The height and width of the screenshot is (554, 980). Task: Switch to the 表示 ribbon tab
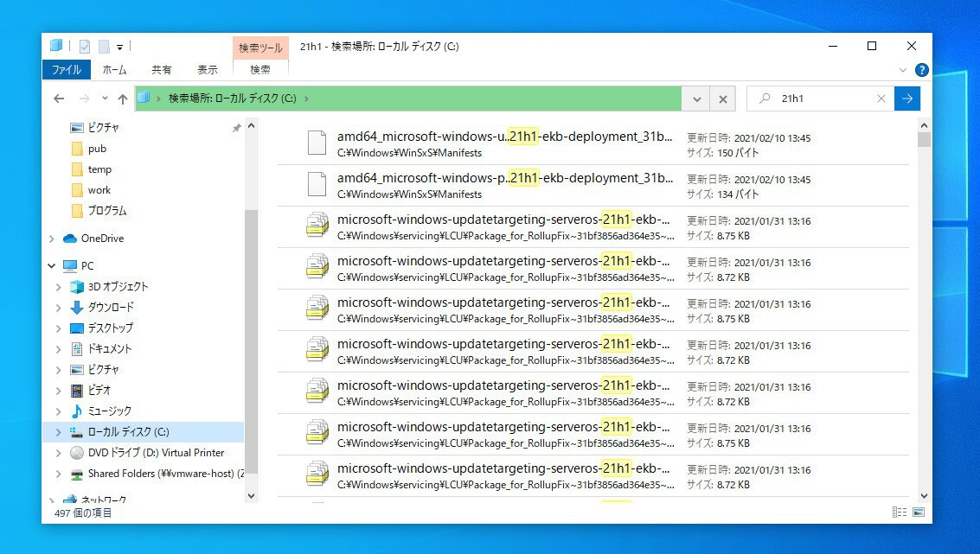tap(208, 69)
